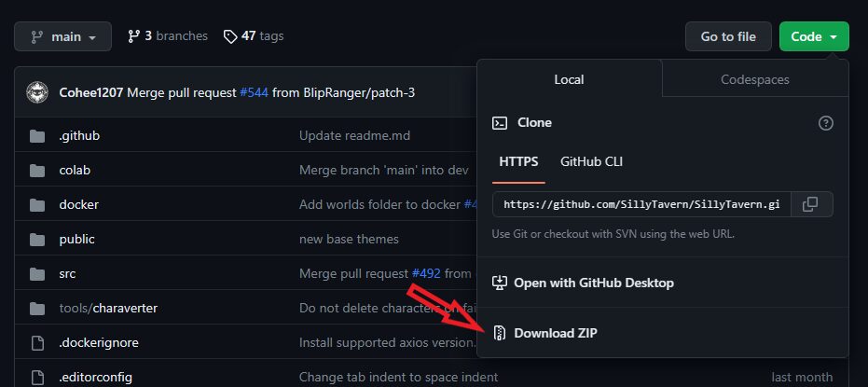This screenshot has width=868, height=387.
Task: Open pull request #544 link
Action: tap(255, 92)
